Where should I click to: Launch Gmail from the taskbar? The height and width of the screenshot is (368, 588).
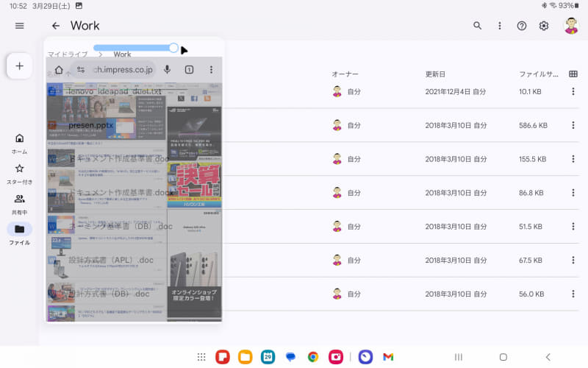click(388, 357)
